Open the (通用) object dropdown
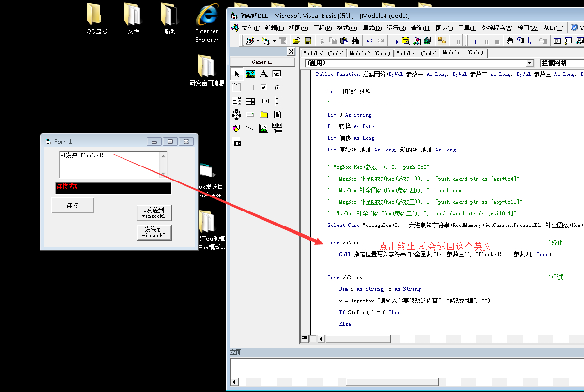The height and width of the screenshot is (392, 584). pyautogui.click(x=529, y=63)
